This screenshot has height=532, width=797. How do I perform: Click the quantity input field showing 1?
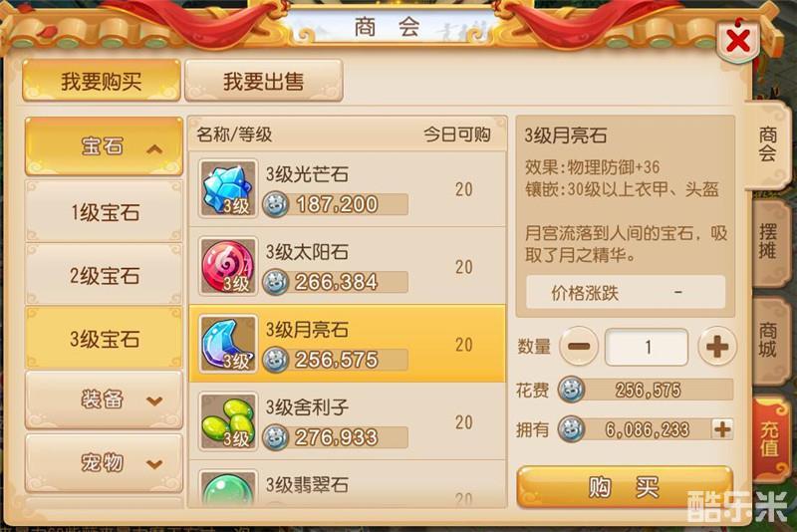(x=647, y=347)
